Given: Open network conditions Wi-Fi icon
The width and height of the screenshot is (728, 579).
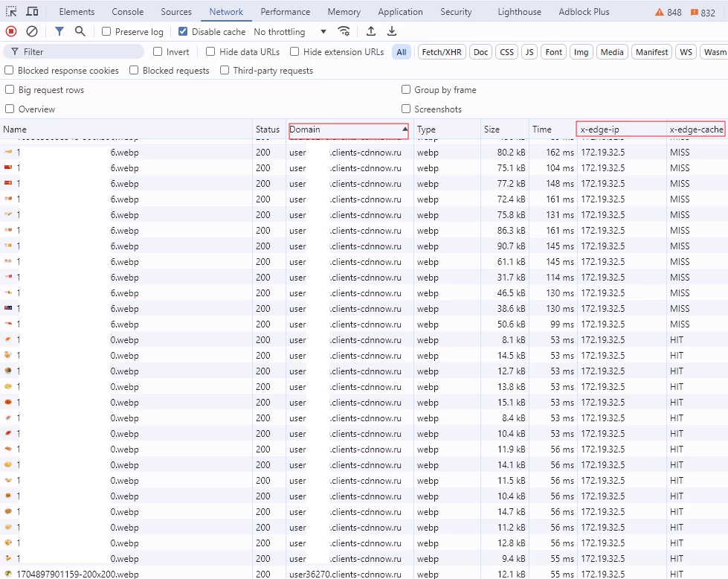Looking at the screenshot, I should coord(344,31).
